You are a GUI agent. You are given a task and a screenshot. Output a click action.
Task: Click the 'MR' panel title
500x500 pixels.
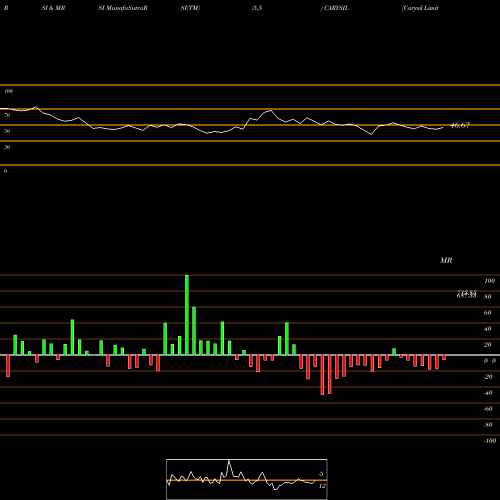pos(446,260)
